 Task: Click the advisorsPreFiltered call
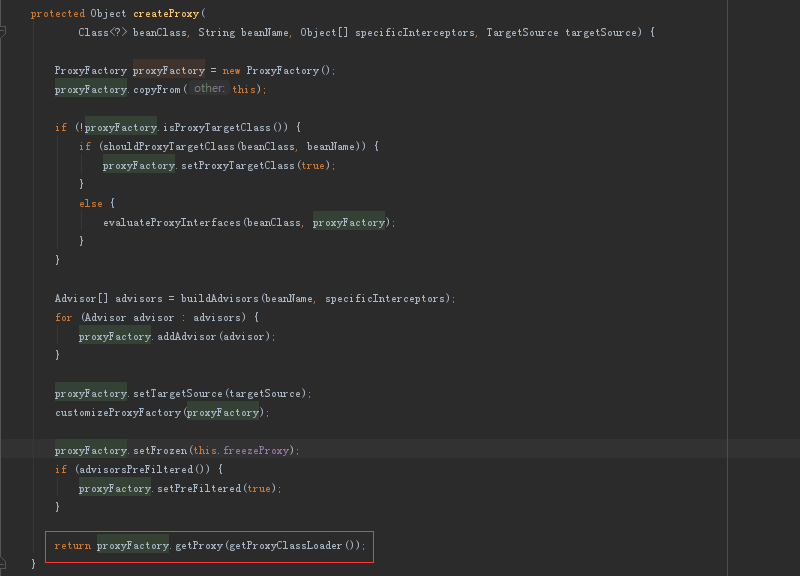136,470
